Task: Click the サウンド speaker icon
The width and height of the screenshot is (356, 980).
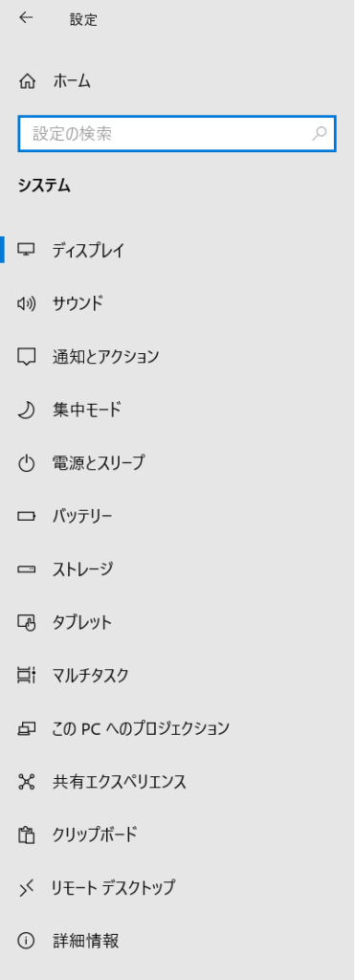Action: tap(26, 303)
